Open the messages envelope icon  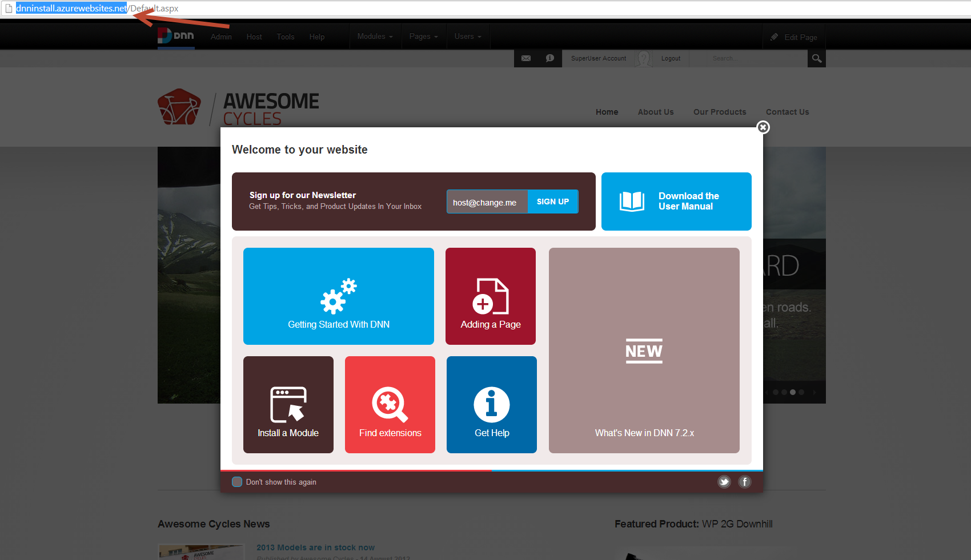(x=526, y=58)
